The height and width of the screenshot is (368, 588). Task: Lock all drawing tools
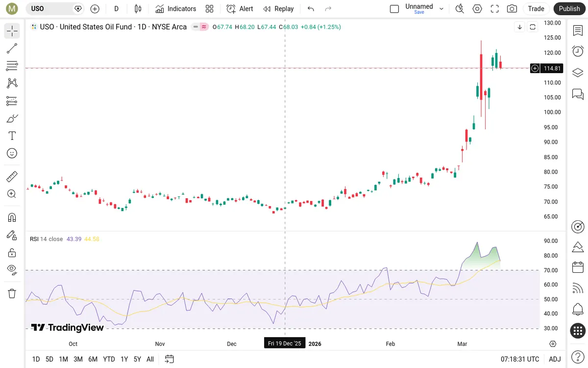tap(12, 253)
